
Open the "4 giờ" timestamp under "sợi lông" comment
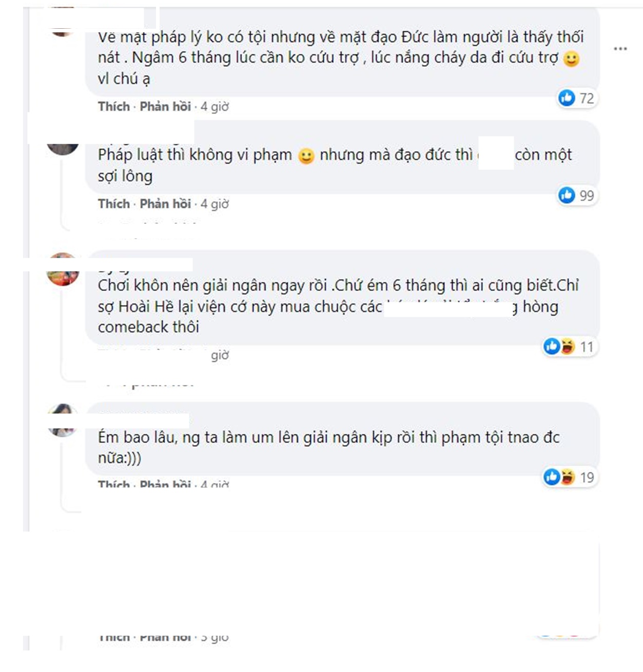215,204
